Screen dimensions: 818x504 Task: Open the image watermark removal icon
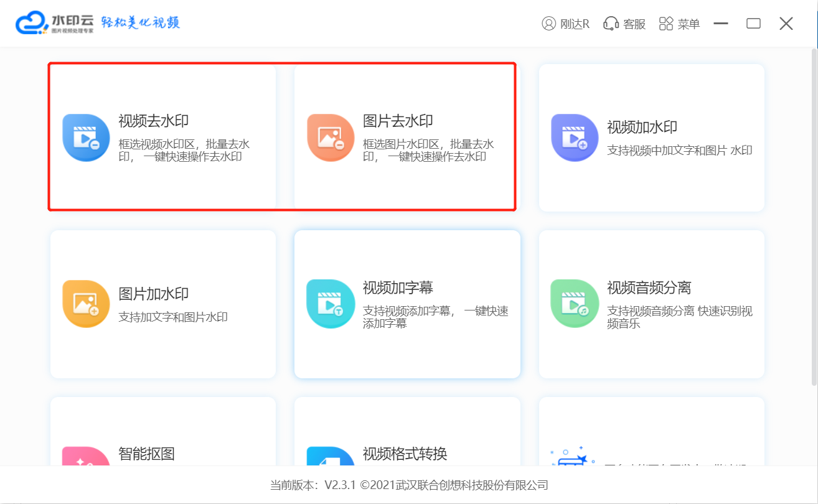coord(331,138)
